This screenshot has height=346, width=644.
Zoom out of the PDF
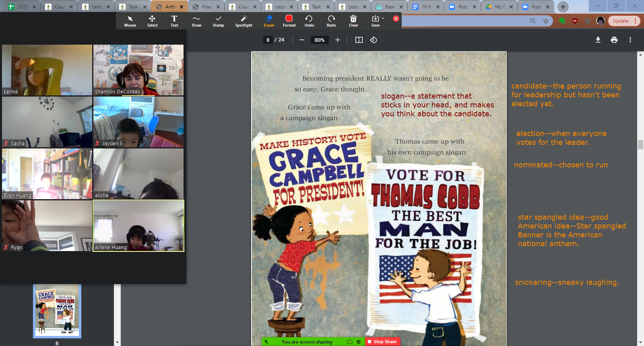coord(302,40)
